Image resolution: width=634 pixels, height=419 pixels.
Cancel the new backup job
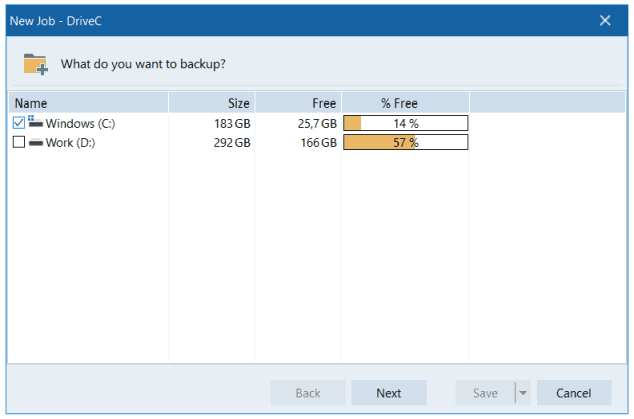click(x=574, y=393)
